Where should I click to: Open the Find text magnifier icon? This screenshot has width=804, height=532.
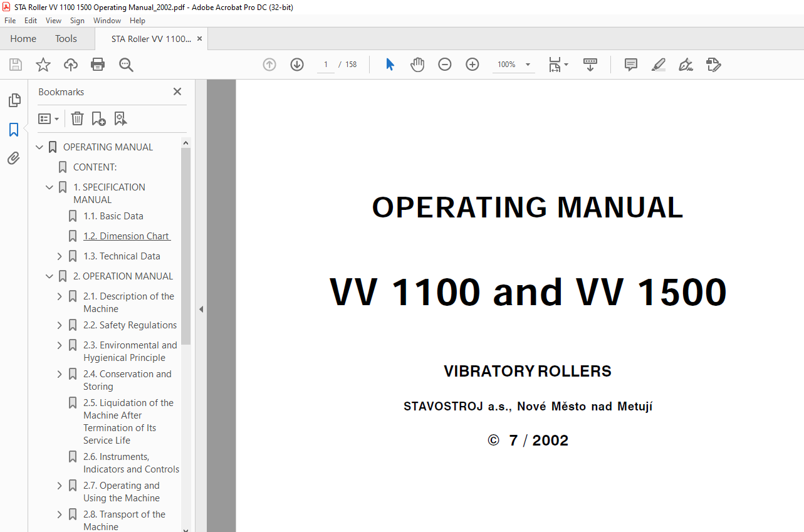click(x=126, y=65)
